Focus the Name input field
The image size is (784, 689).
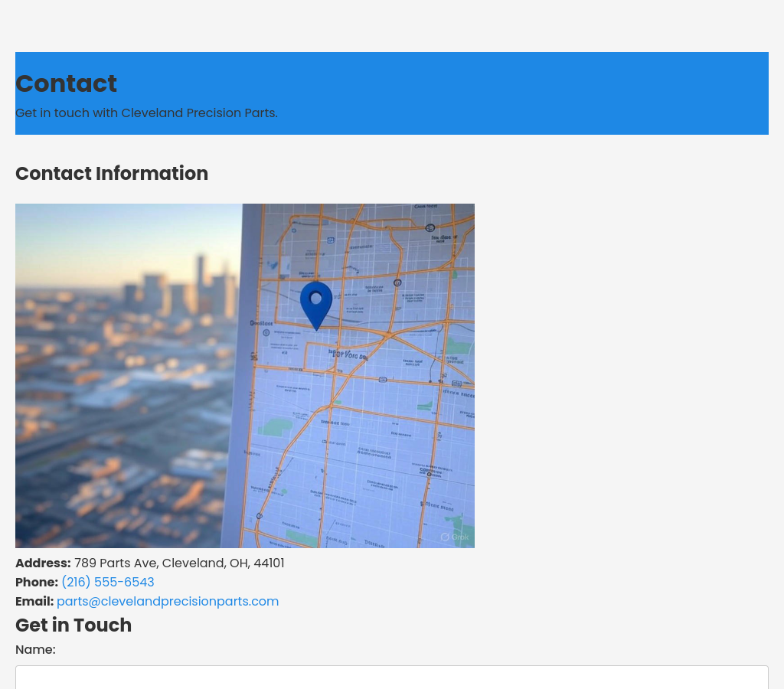pos(391,677)
